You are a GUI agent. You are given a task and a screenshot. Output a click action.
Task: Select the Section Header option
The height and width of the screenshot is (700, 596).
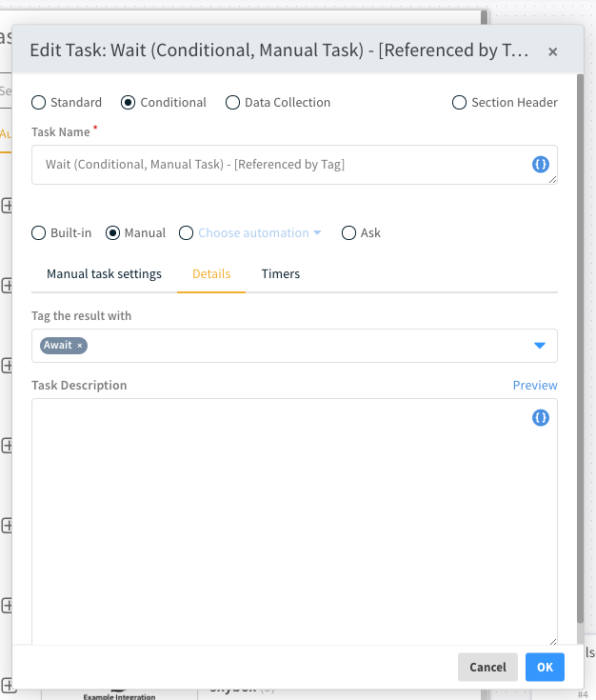[x=460, y=103]
